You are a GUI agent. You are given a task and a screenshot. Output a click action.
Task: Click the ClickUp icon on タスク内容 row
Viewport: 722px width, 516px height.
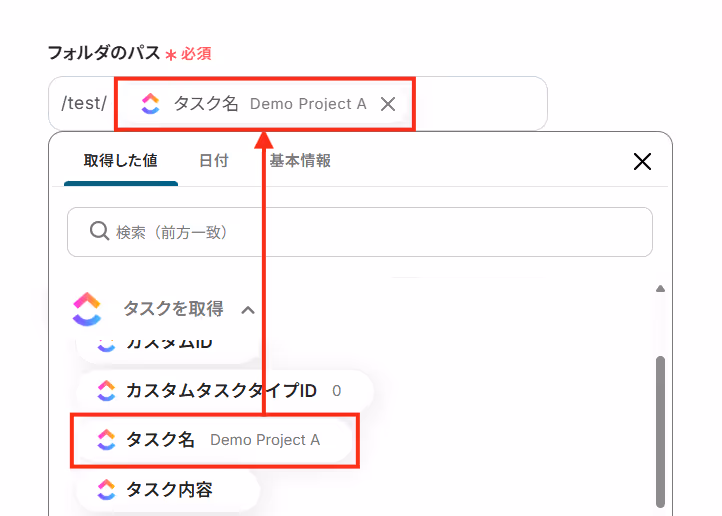click(x=106, y=490)
